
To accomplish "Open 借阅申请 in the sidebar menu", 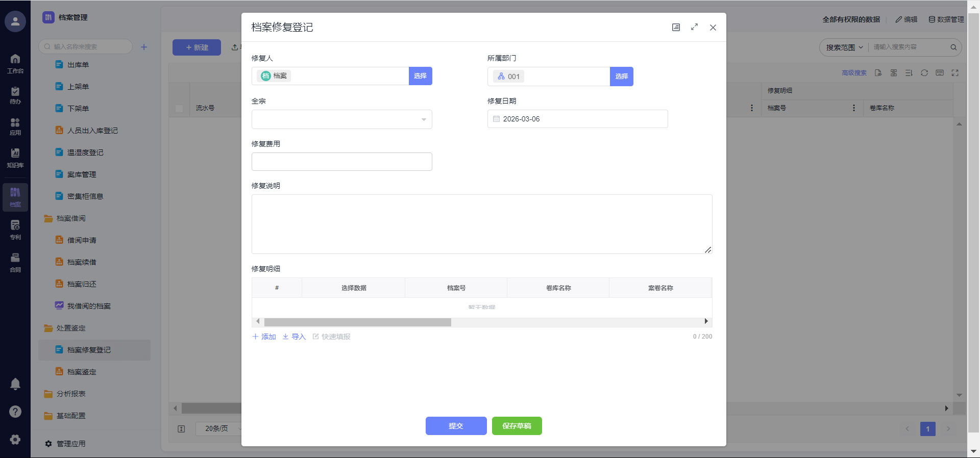I will [x=82, y=240].
